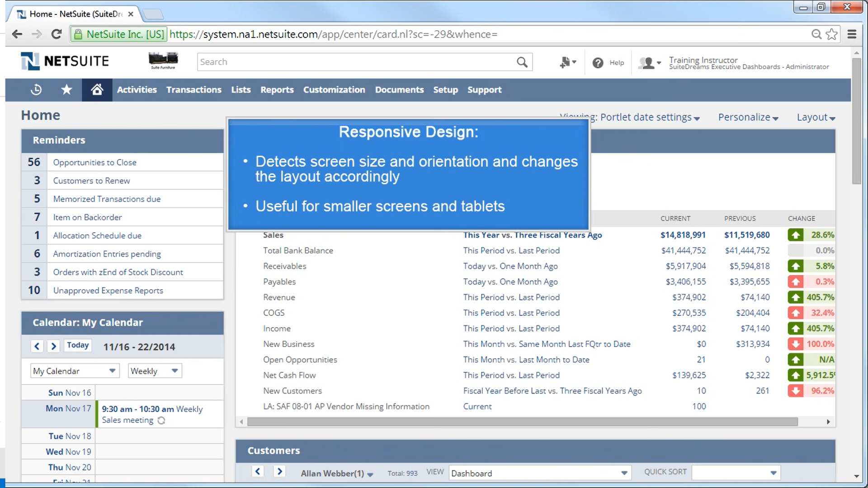Open the Activities menu
The width and height of the screenshot is (868, 488).
point(137,89)
